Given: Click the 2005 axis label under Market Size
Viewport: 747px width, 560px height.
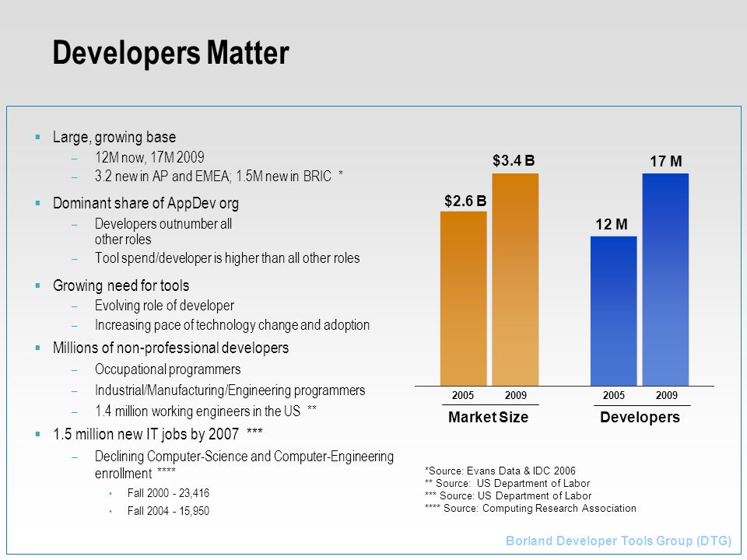Looking at the screenshot, I should point(462,395).
